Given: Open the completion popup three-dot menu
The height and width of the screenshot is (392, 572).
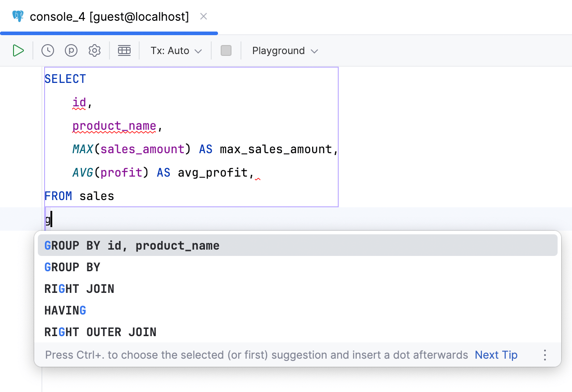Looking at the screenshot, I should (545, 355).
